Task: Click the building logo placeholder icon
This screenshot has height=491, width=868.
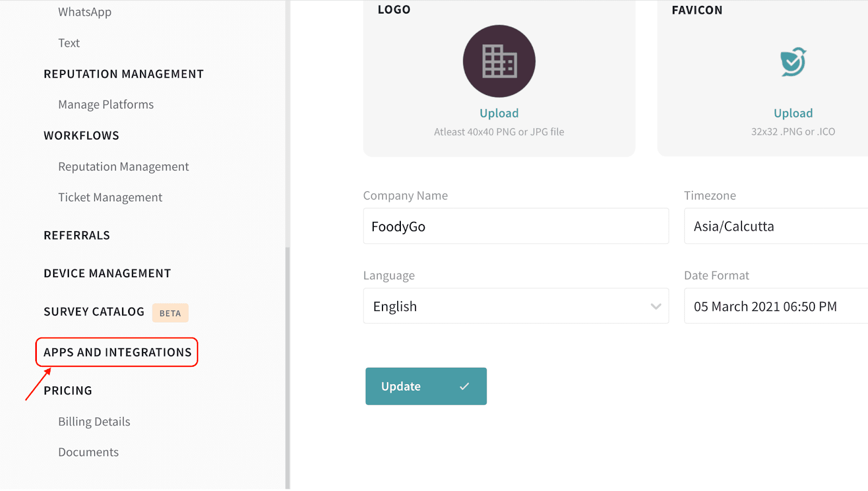Action: [499, 61]
